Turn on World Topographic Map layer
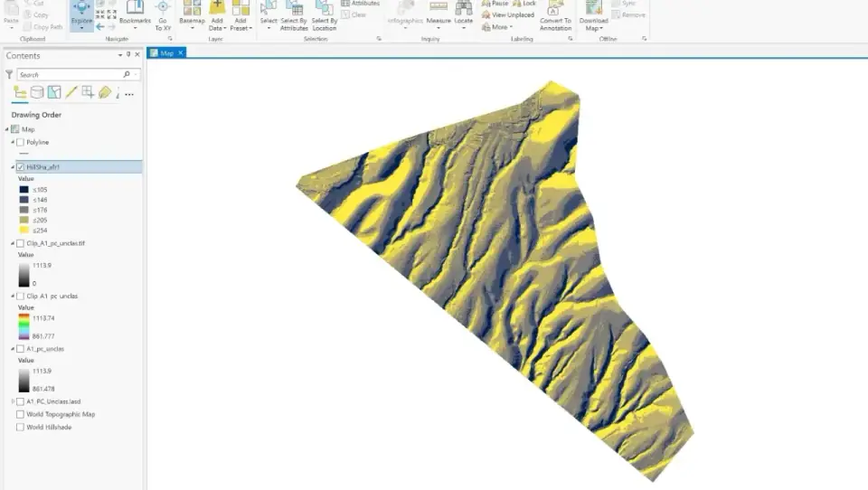The image size is (868, 490). [x=21, y=414]
